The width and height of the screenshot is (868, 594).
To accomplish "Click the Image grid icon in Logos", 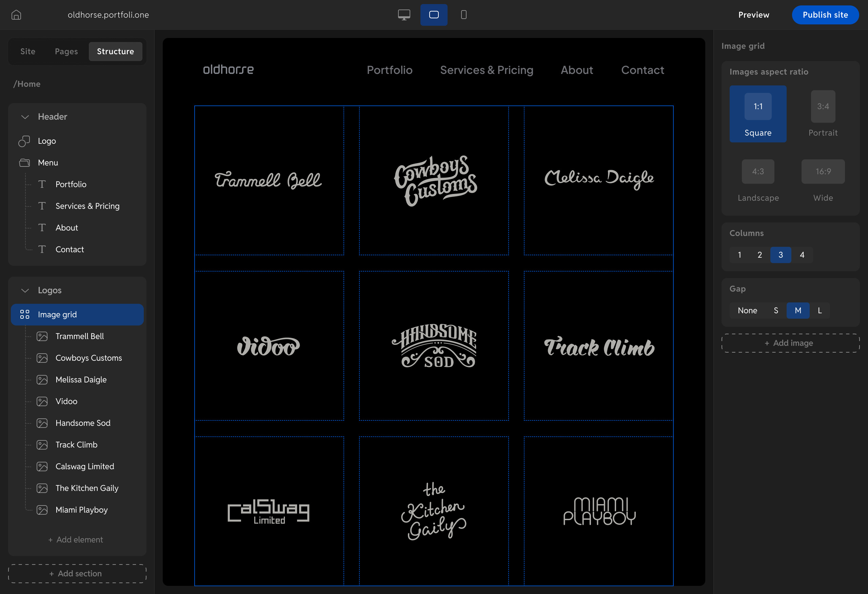I will [x=25, y=315].
